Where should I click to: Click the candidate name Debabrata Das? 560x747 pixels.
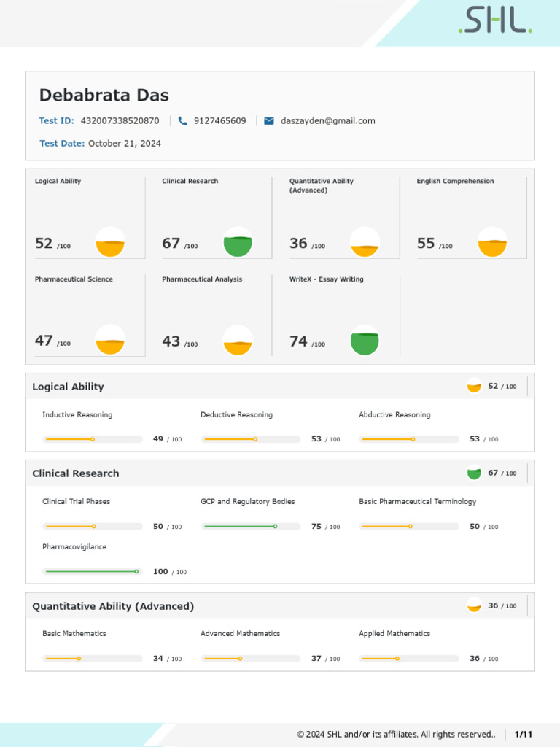104,96
